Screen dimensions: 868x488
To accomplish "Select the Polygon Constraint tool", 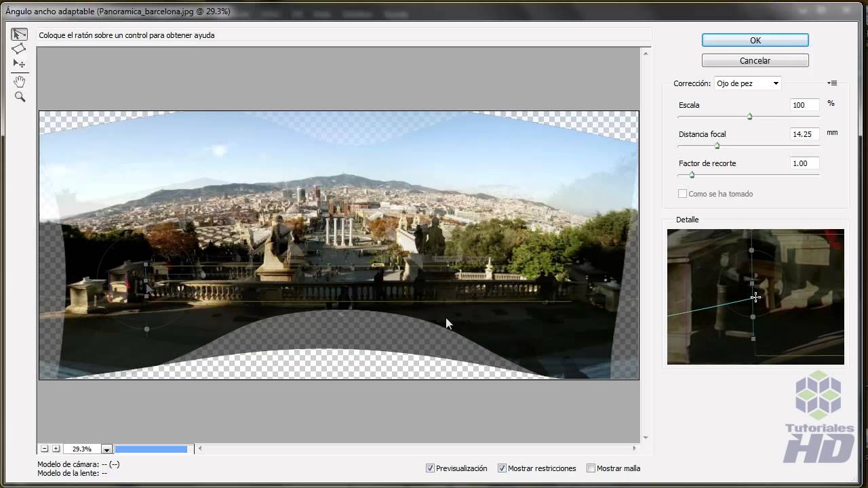I will tap(19, 49).
